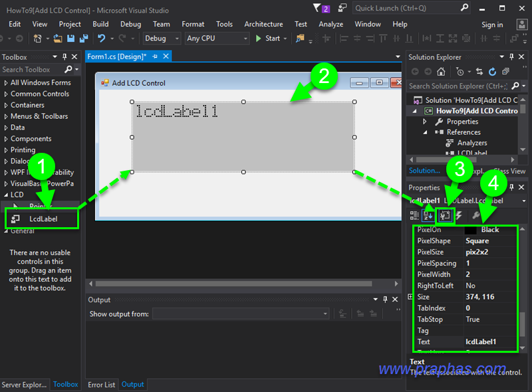Click the Properties button in Properties toolbar
The height and width of the screenshot is (392, 532).
(x=445, y=215)
